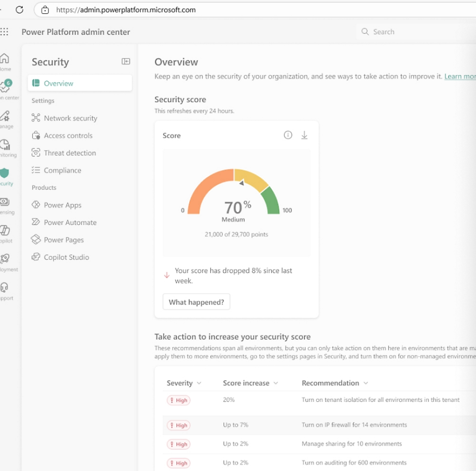Viewport: 476px width, 471px height.
Task: Click the Threat detection icon
Action: [x=36, y=153]
